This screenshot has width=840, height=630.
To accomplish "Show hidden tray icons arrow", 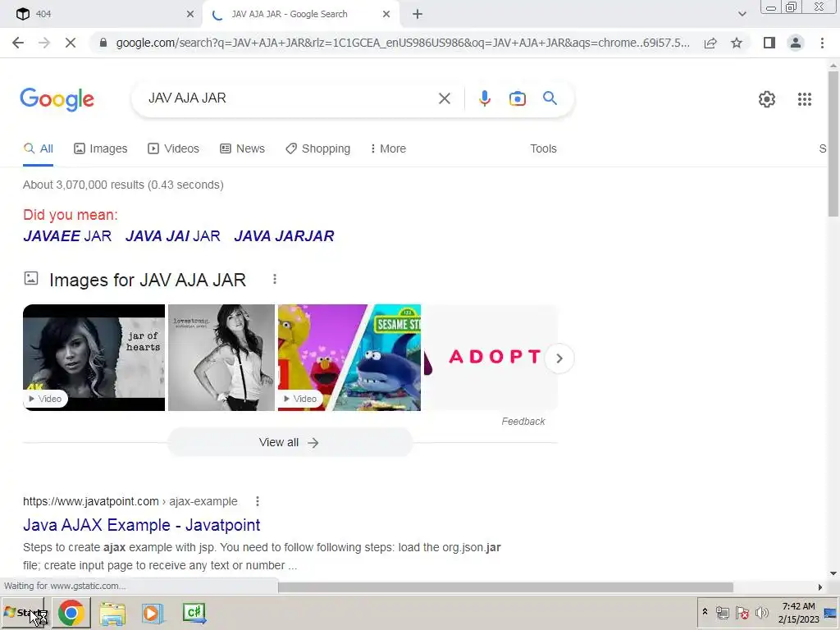I will coord(705,612).
